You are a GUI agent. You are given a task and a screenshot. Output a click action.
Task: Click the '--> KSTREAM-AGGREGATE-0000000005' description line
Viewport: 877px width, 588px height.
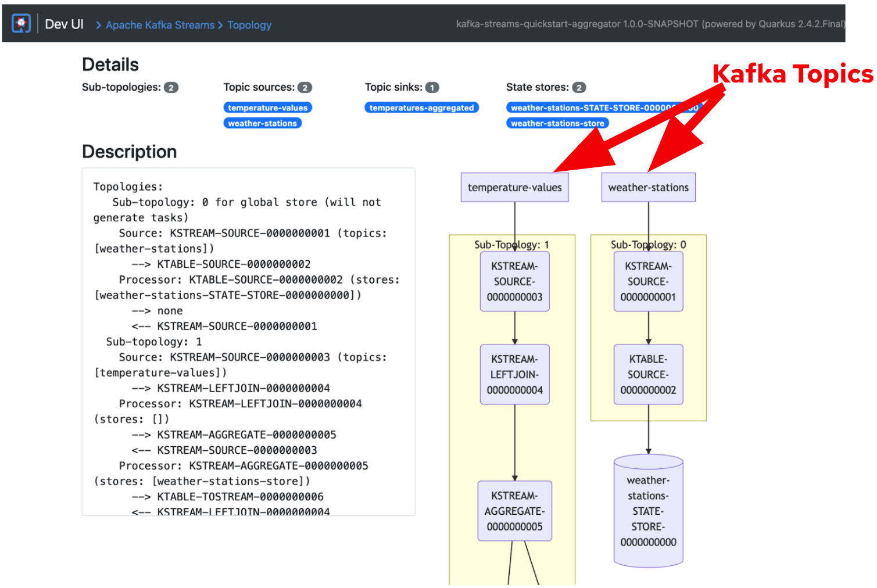click(234, 435)
